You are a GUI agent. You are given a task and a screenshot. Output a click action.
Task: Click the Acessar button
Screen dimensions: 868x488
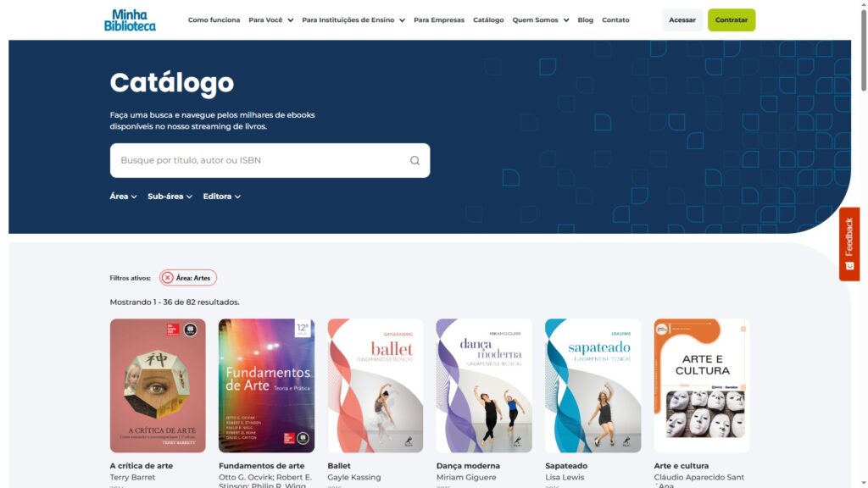click(x=682, y=20)
